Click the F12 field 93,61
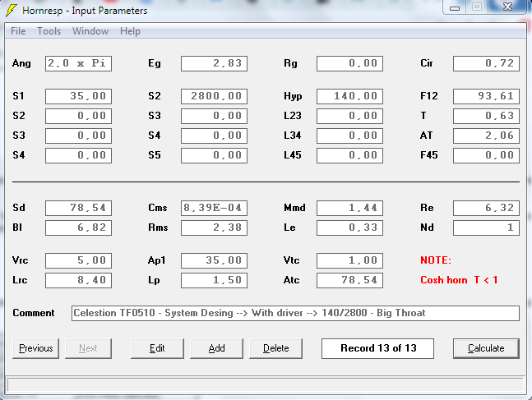 pyautogui.click(x=486, y=96)
